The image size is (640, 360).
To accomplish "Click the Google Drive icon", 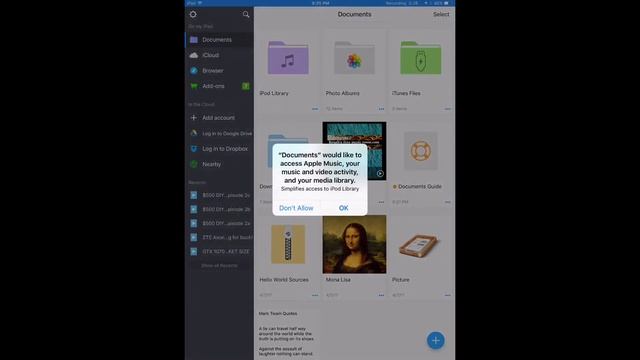I will click(x=194, y=133).
